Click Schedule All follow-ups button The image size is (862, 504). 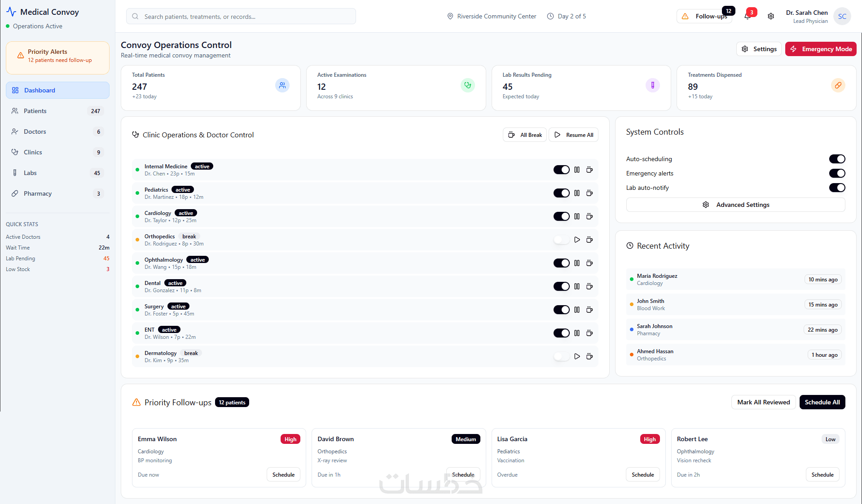[x=822, y=403]
